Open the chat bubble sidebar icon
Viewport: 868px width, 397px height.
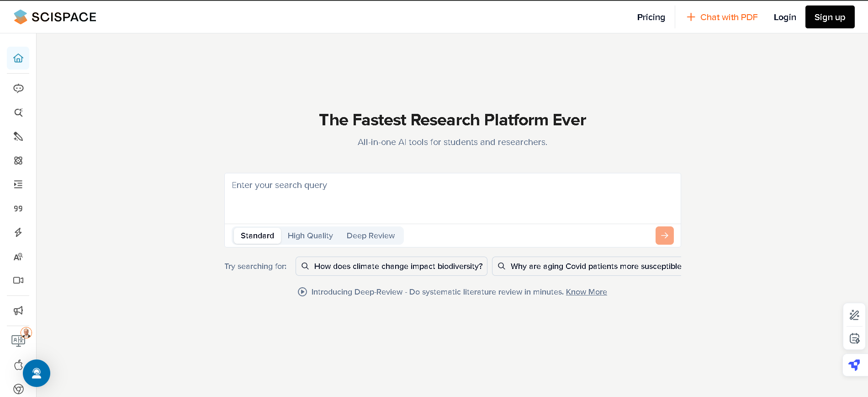pos(18,88)
